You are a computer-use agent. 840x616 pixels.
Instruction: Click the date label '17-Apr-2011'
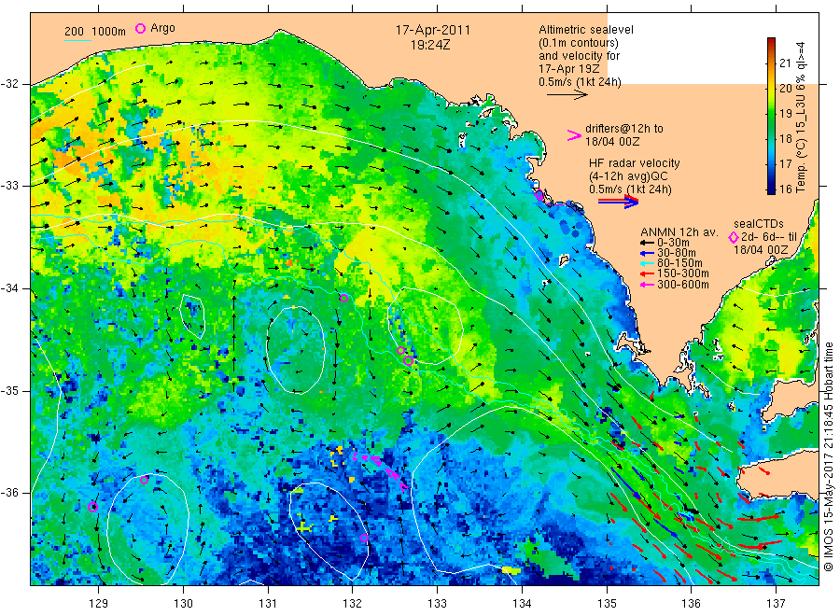point(433,30)
